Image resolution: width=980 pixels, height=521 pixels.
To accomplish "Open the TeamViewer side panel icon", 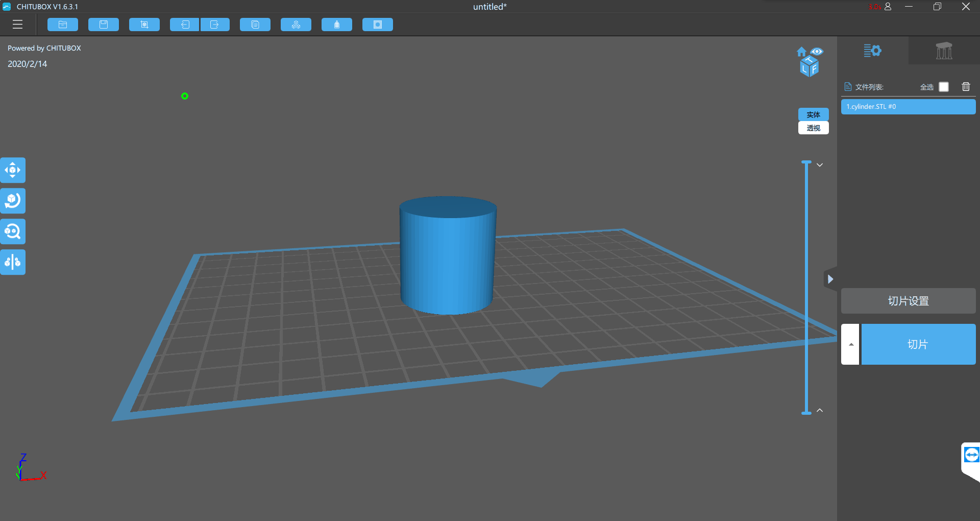I will (x=971, y=456).
